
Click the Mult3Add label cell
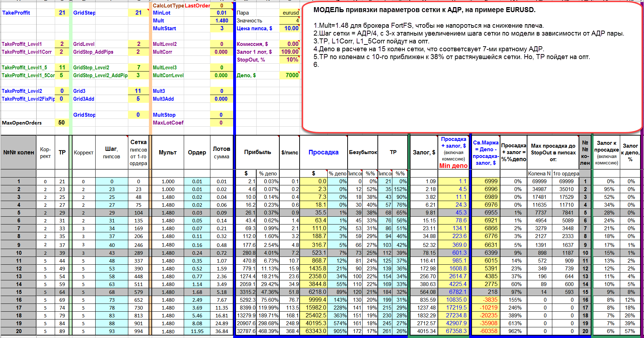coord(168,99)
